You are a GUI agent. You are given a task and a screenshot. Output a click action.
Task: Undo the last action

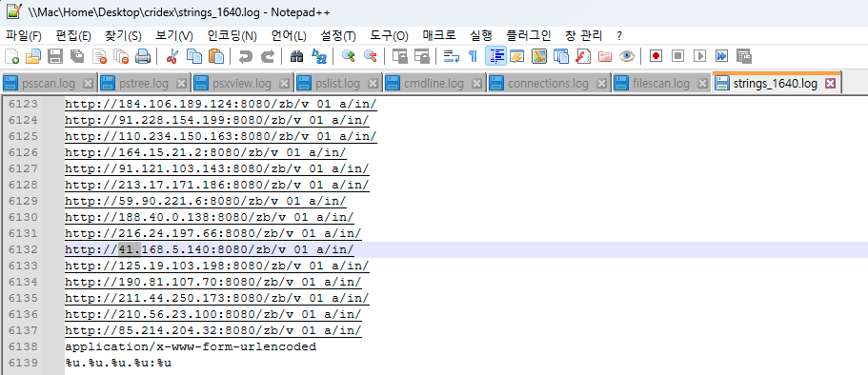point(245,56)
